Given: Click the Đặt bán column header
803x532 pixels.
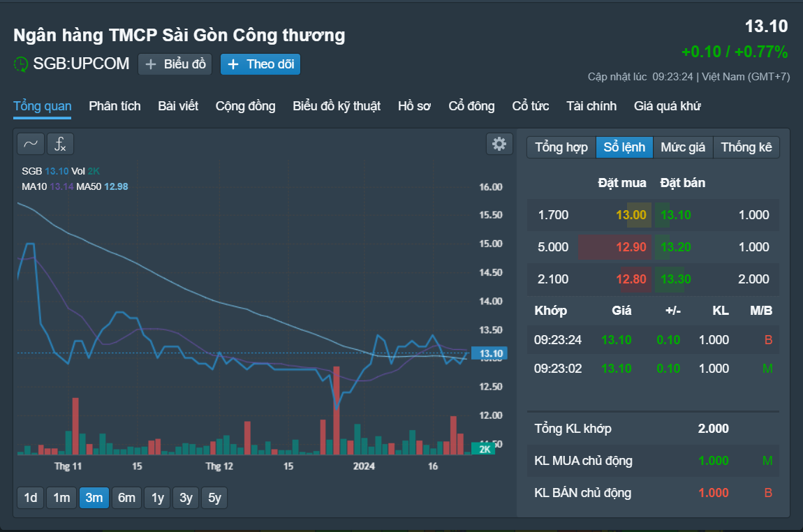Looking at the screenshot, I should click(x=683, y=183).
